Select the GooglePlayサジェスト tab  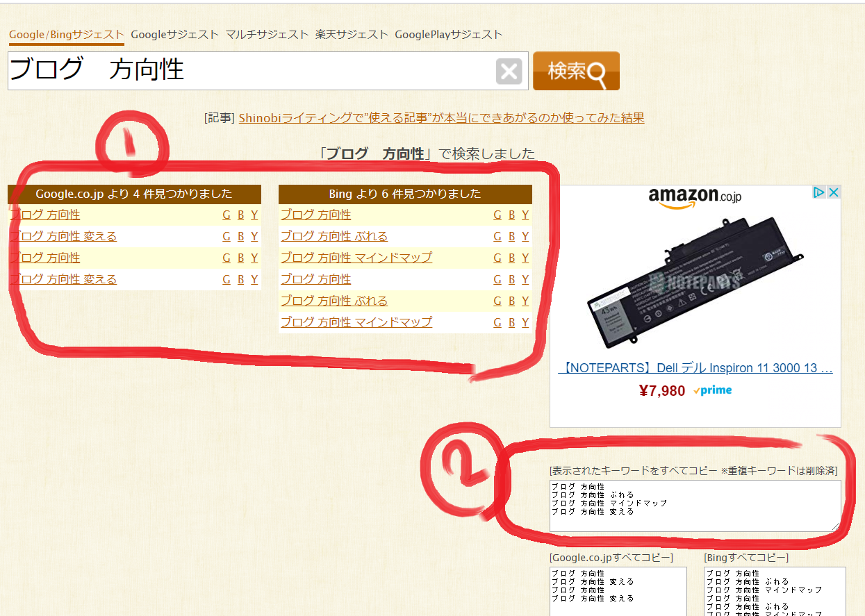point(448,34)
